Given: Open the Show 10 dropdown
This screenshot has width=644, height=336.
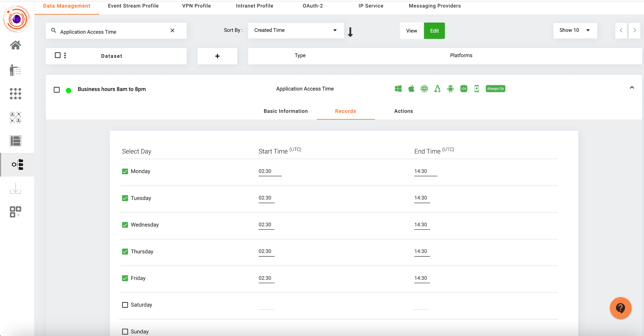Looking at the screenshot, I should click(x=575, y=30).
